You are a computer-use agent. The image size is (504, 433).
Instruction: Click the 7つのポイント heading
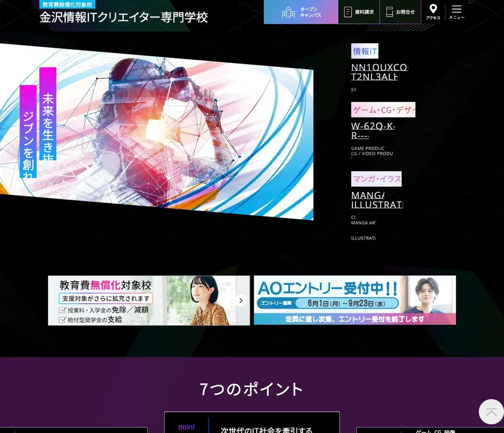[x=251, y=389]
